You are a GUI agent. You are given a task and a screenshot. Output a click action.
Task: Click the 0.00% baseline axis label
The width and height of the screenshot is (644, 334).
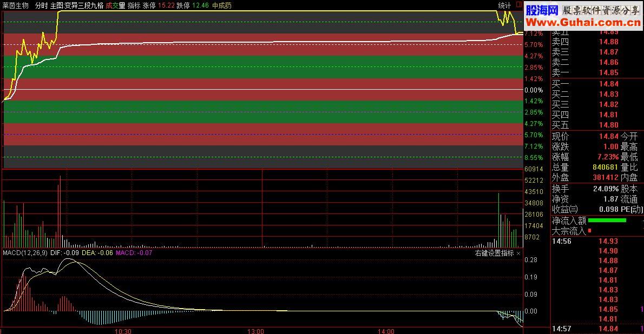coord(534,90)
